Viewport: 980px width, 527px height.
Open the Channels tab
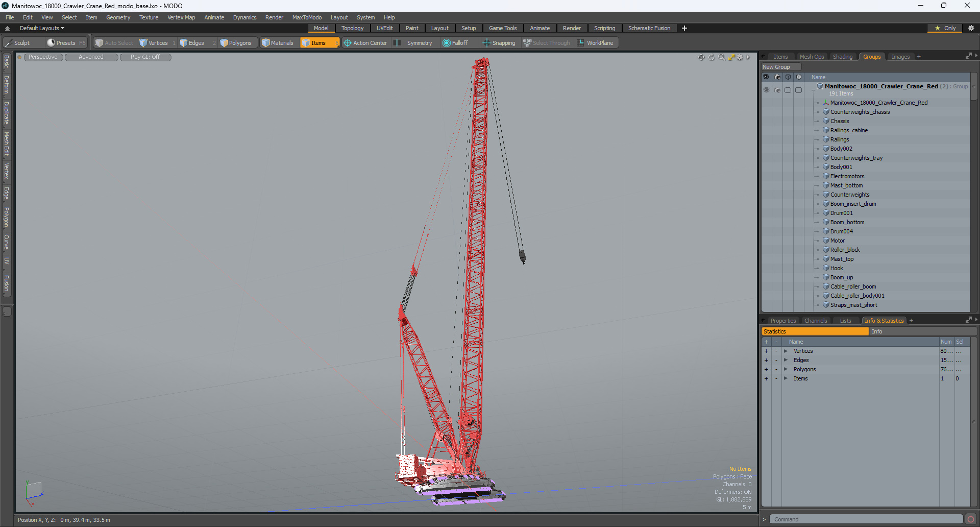coord(816,321)
